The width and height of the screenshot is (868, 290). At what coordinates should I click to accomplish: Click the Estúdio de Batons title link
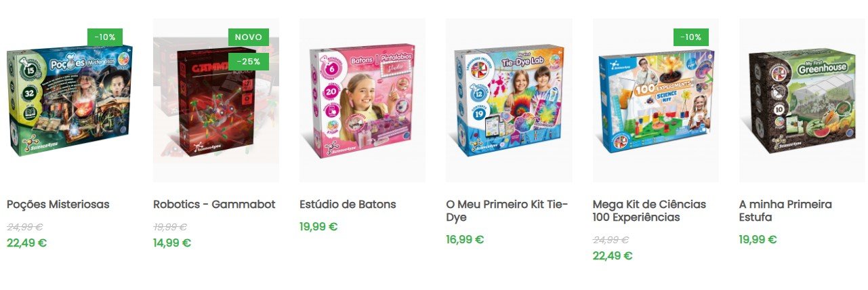coord(348,204)
